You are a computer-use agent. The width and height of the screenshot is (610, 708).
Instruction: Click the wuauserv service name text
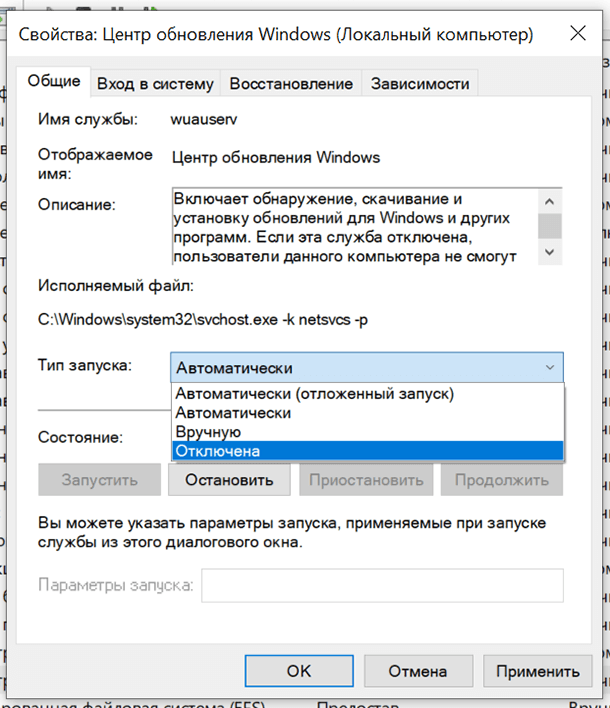[x=204, y=119]
